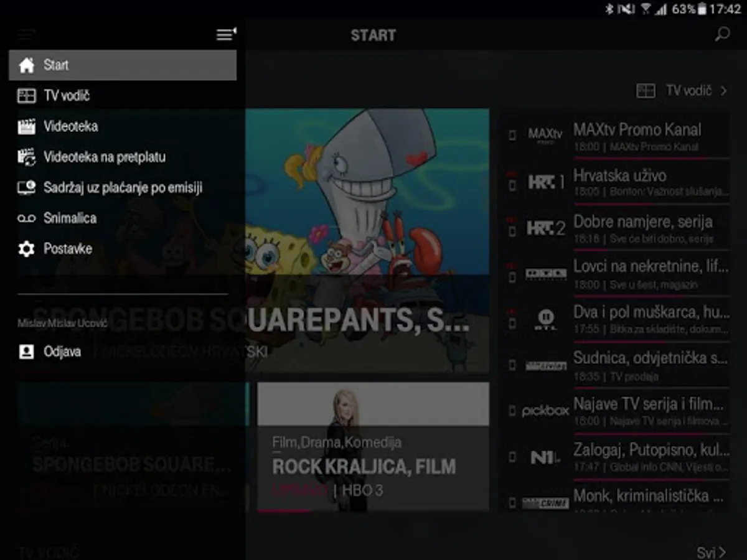Tap the phone icon next to pickbox
This screenshot has height=560, width=747.
point(512,411)
